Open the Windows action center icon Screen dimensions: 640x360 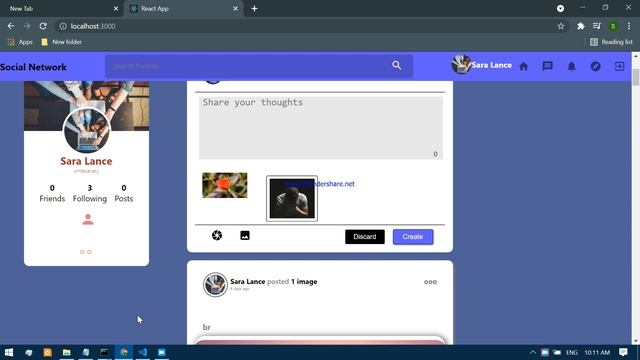click(623, 352)
